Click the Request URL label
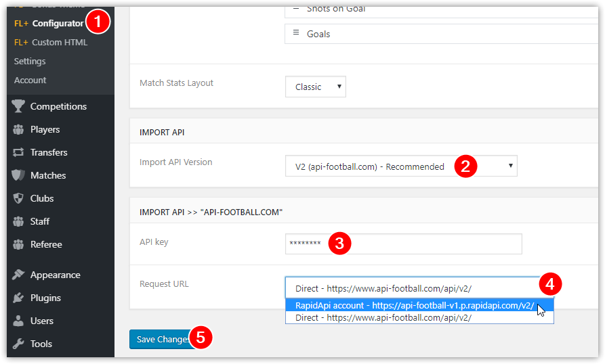The image size is (605, 364). (x=164, y=284)
